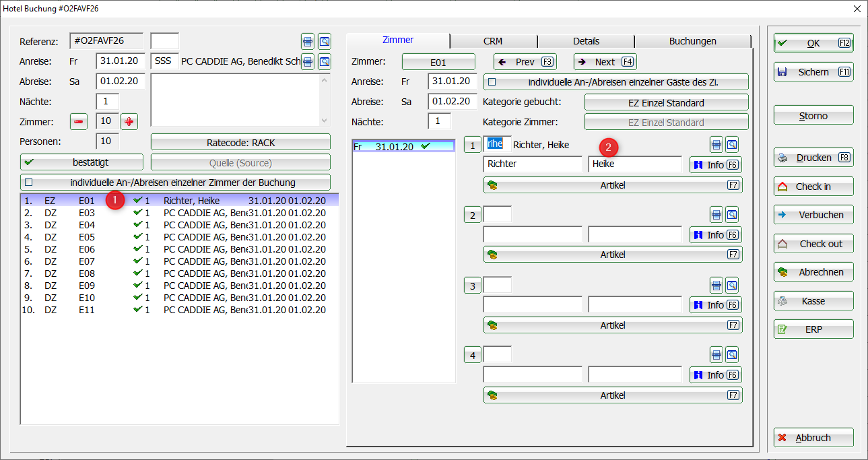Open Info F6 for guest slot 2
This screenshot has width=868, height=460.
coord(716,235)
